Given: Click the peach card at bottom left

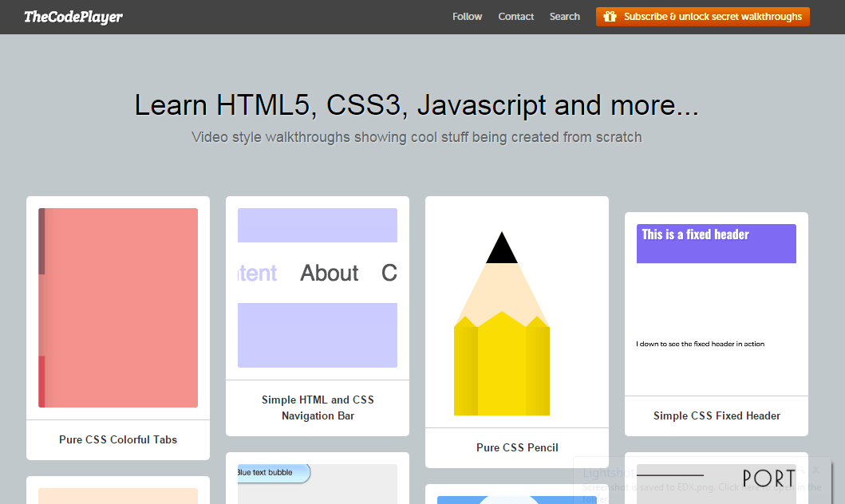Looking at the screenshot, I should (117, 495).
